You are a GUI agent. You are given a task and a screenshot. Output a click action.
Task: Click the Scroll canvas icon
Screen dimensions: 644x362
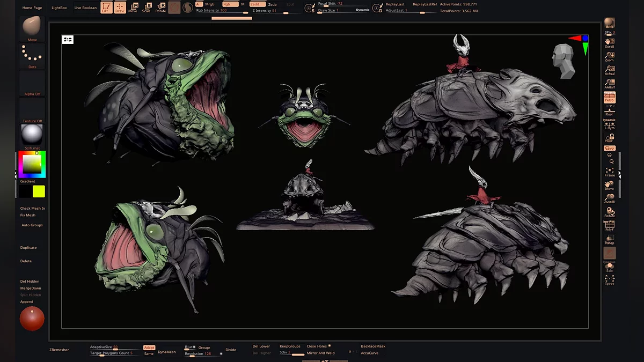pos(609,43)
